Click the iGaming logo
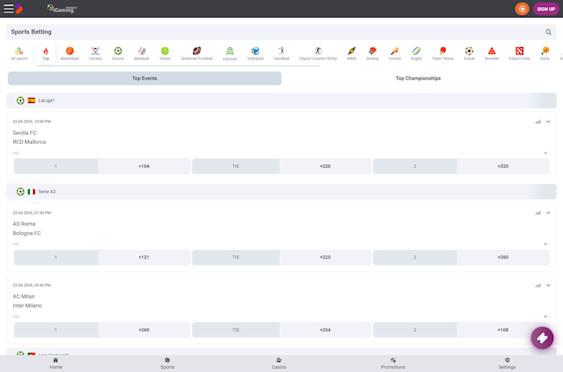 tap(62, 9)
